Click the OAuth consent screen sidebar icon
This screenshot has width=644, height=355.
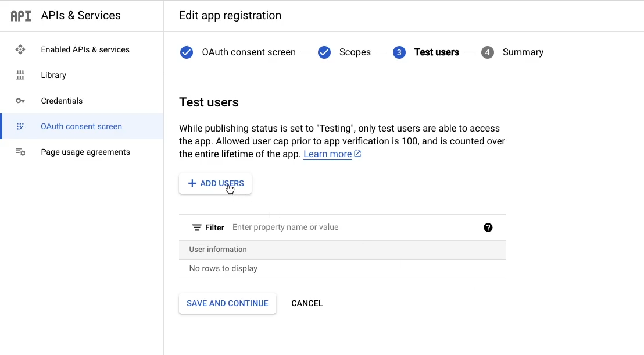[x=20, y=126]
